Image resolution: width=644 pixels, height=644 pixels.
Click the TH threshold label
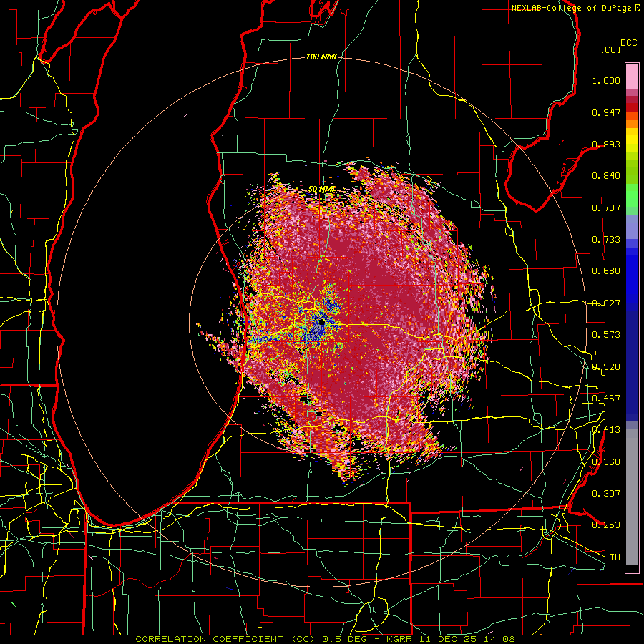coord(615,557)
